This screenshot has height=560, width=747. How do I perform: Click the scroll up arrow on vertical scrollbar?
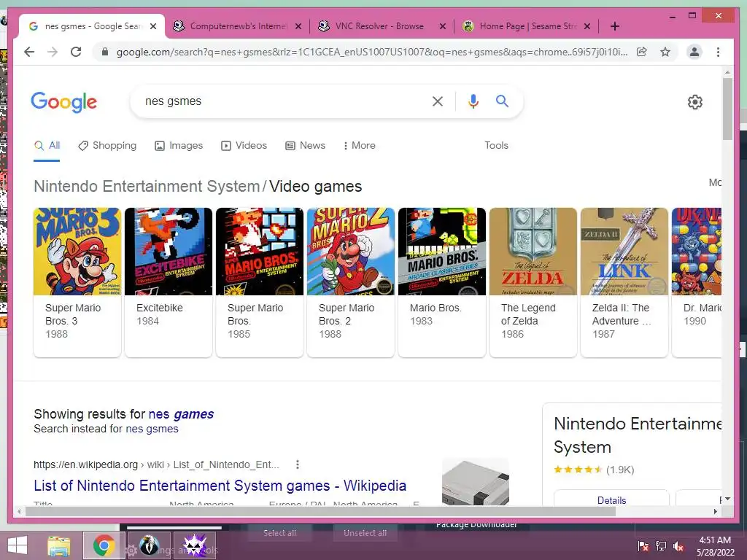pyautogui.click(x=727, y=72)
